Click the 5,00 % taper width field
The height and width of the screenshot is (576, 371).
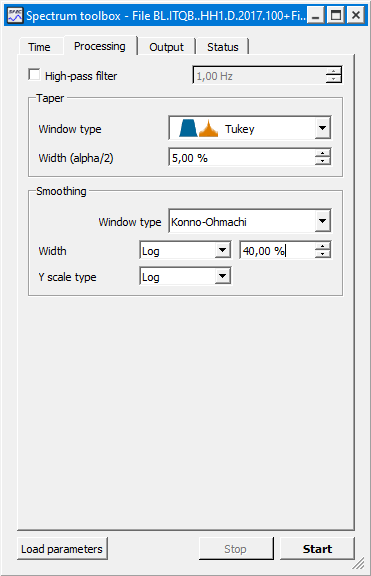click(242, 158)
